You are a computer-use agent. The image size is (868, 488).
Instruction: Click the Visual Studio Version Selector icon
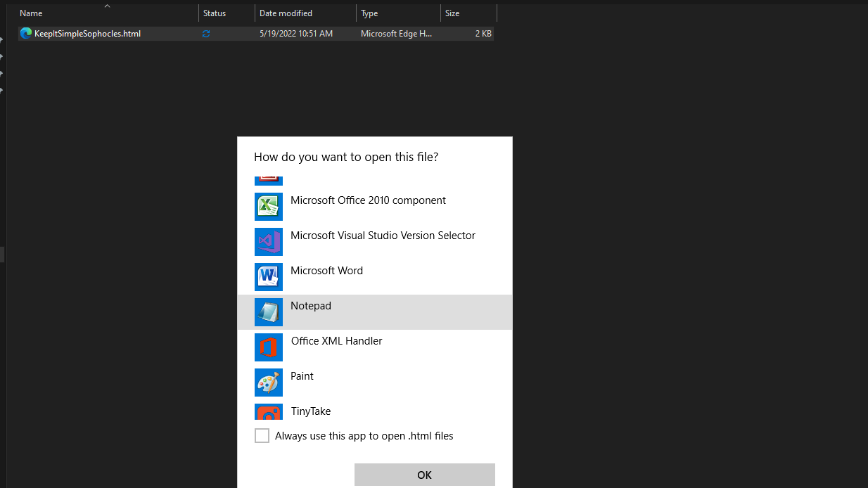coord(269,242)
